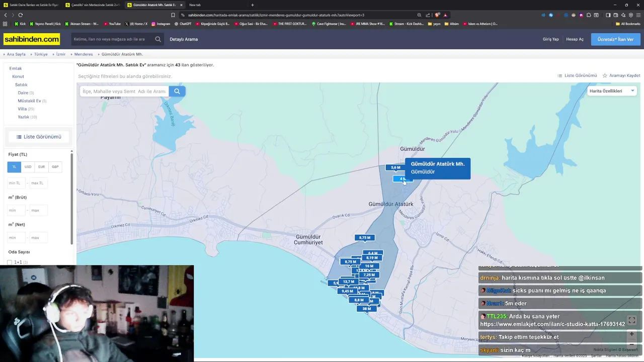Open the ChatGPT bookmark
The width and height of the screenshot is (644, 362).
183,24
